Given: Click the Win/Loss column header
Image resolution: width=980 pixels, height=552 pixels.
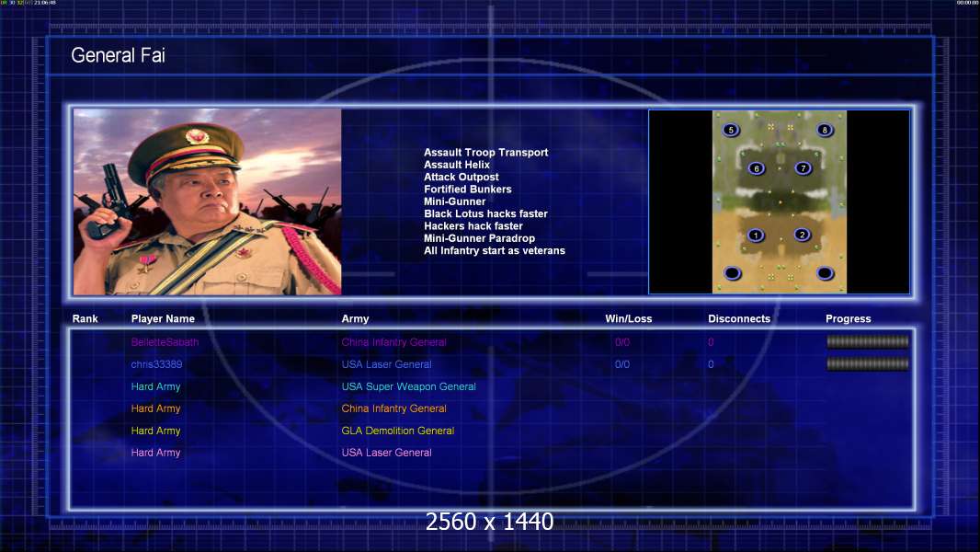Looking at the screenshot, I should 628,319.
